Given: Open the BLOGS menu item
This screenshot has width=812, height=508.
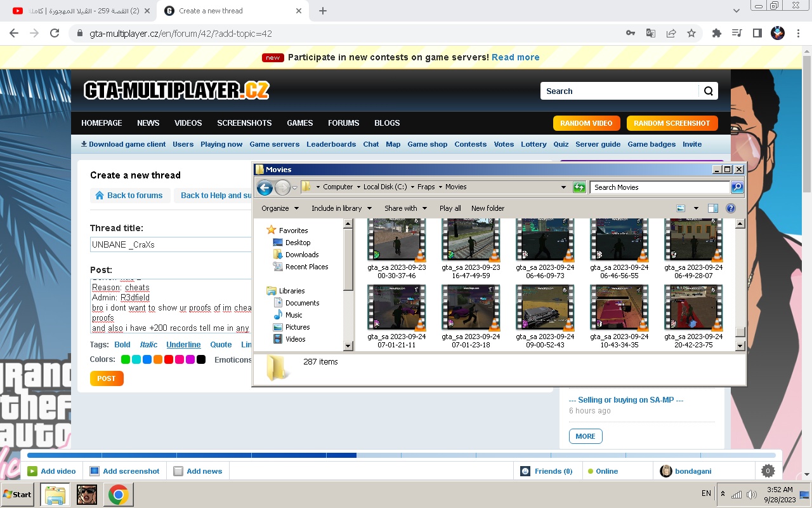Looking at the screenshot, I should (x=387, y=123).
